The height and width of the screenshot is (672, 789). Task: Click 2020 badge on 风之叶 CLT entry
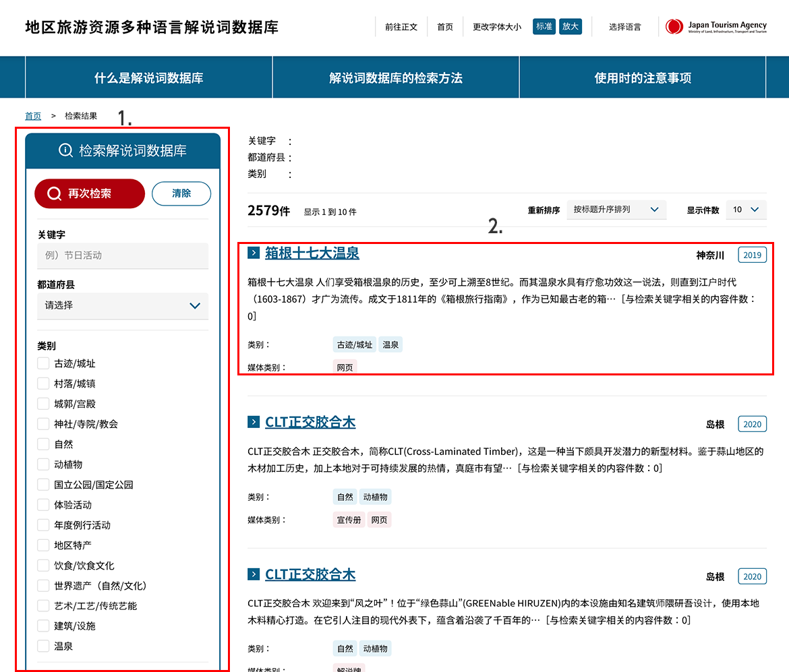point(753,576)
